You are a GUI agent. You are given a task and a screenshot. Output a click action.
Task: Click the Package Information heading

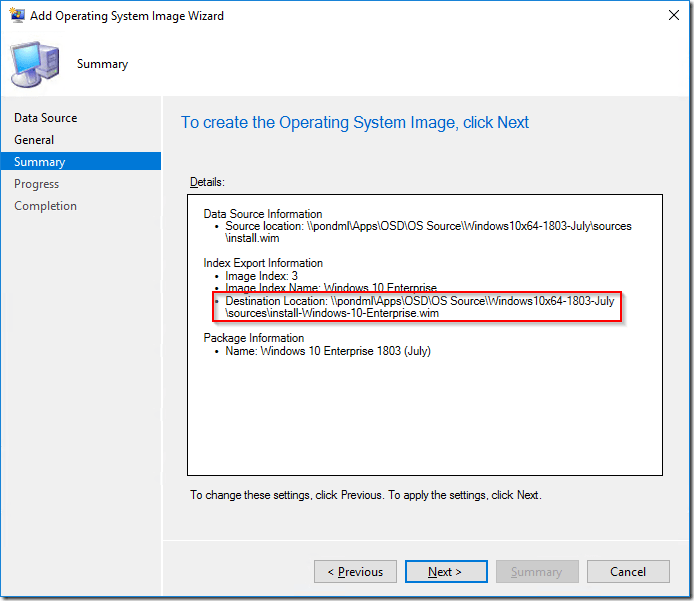click(x=253, y=338)
